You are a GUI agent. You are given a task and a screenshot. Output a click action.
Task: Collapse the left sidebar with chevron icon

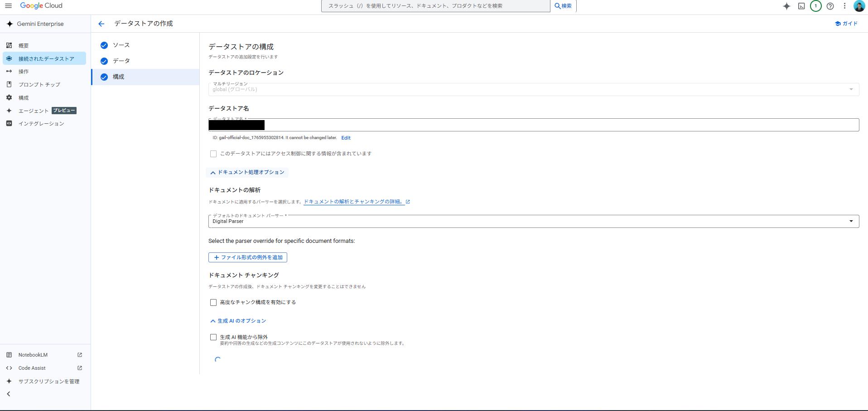point(9,394)
